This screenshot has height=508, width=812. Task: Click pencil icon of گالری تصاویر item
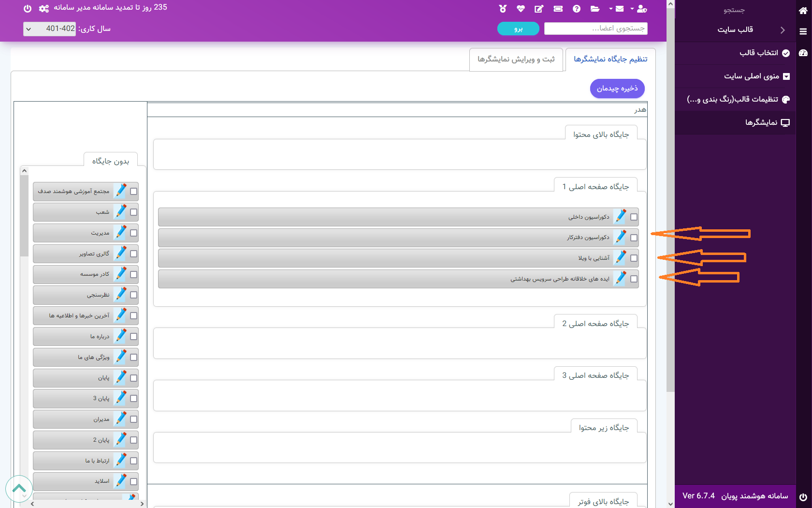click(120, 254)
